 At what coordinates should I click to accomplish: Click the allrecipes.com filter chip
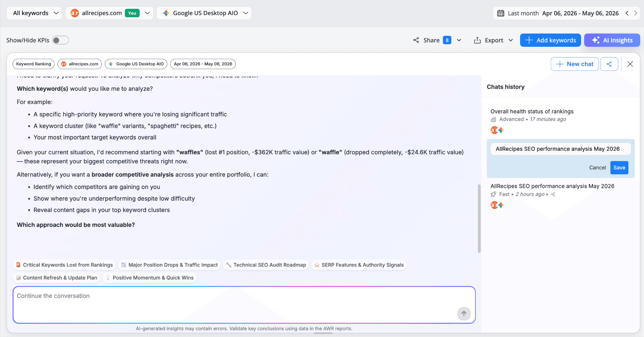80,64
